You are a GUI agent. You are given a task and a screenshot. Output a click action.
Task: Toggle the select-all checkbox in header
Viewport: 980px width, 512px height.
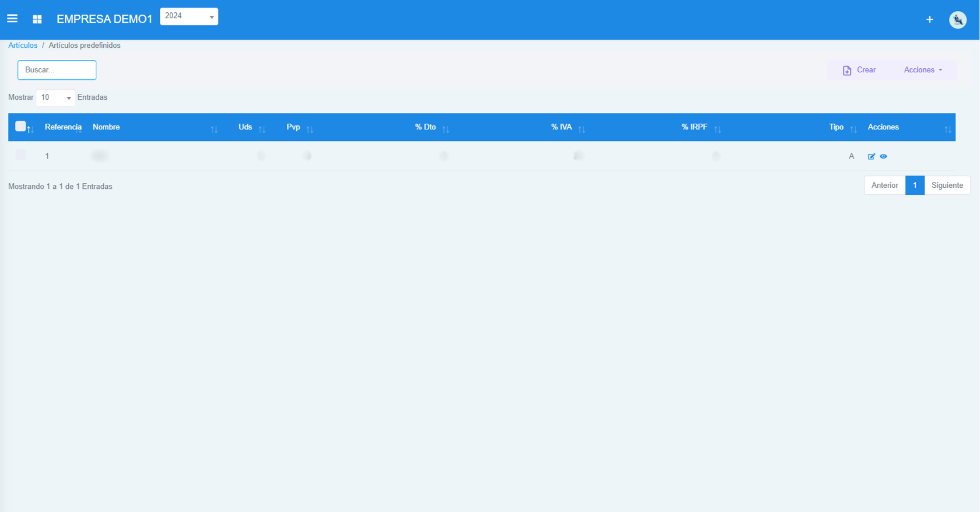[20, 127]
